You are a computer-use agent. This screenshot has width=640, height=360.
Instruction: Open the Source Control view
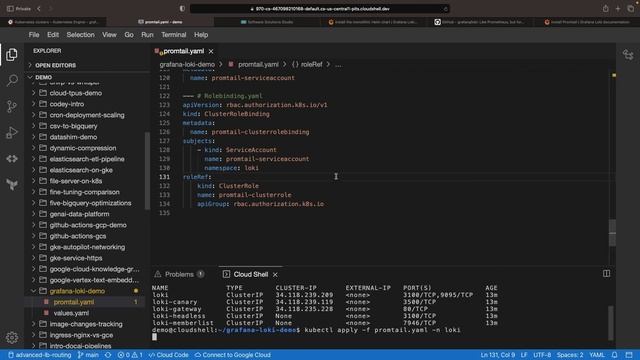pos(12,107)
